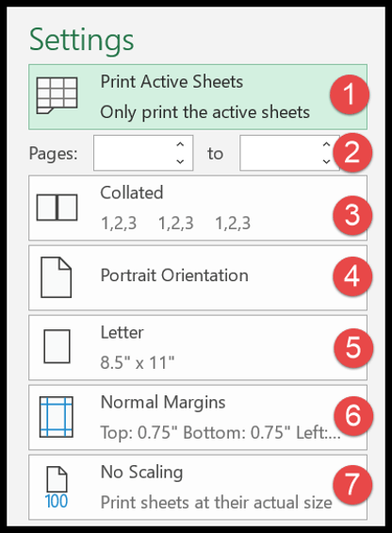Click the Letter paper size icon
392x533 pixels.
coord(57,346)
